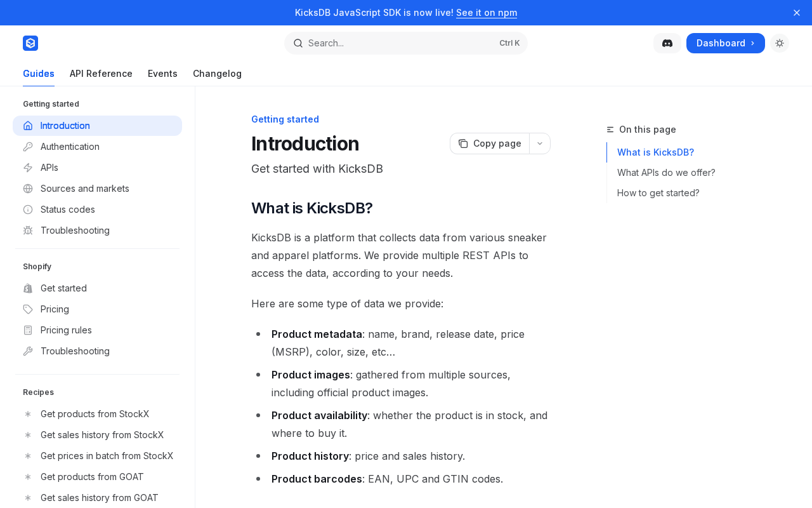The width and height of the screenshot is (812, 508).
Task: Jump to What APIs do we offer section
Action: click(x=666, y=173)
